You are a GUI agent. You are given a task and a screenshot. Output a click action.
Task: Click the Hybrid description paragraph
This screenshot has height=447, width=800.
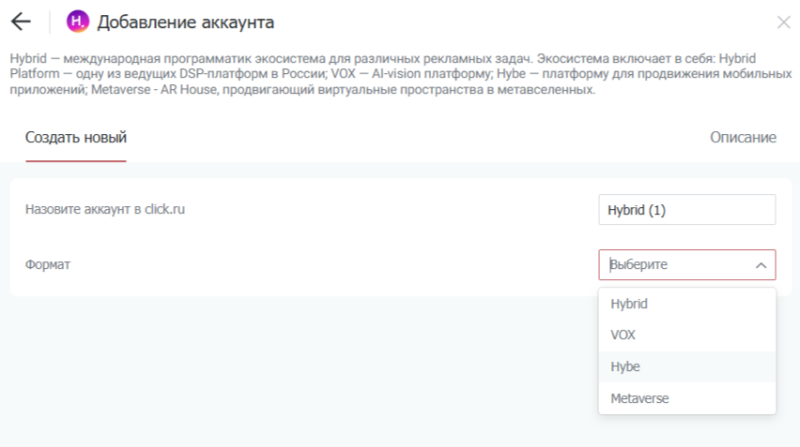[x=400, y=74]
